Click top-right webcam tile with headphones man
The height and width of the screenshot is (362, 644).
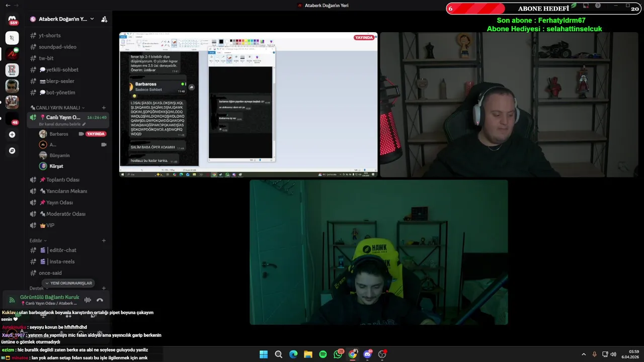pos(509,105)
